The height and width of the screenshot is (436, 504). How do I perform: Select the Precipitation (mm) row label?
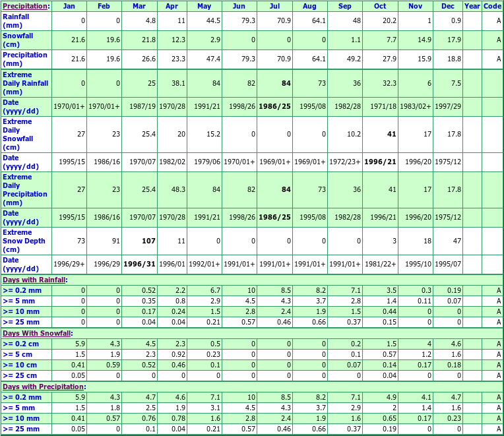click(25, 59)
